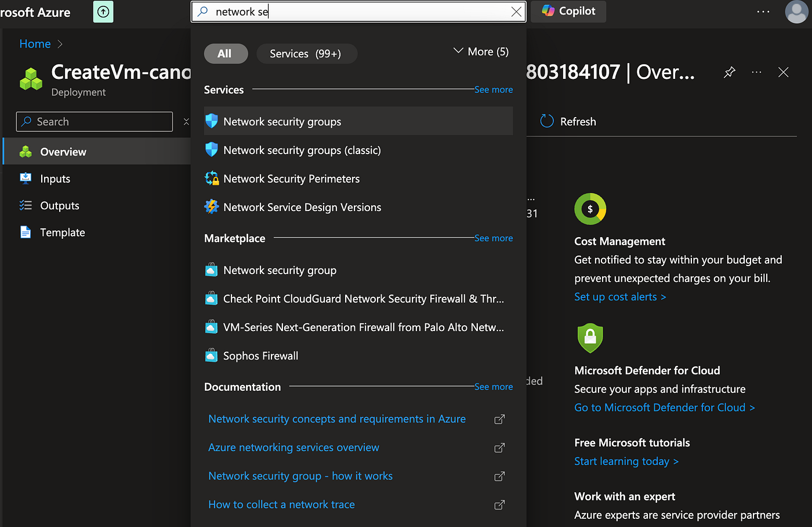Viewport: 812px width, 527px height.
Task: Refresh the deployment overview
Action: click(x=568, y=121)
